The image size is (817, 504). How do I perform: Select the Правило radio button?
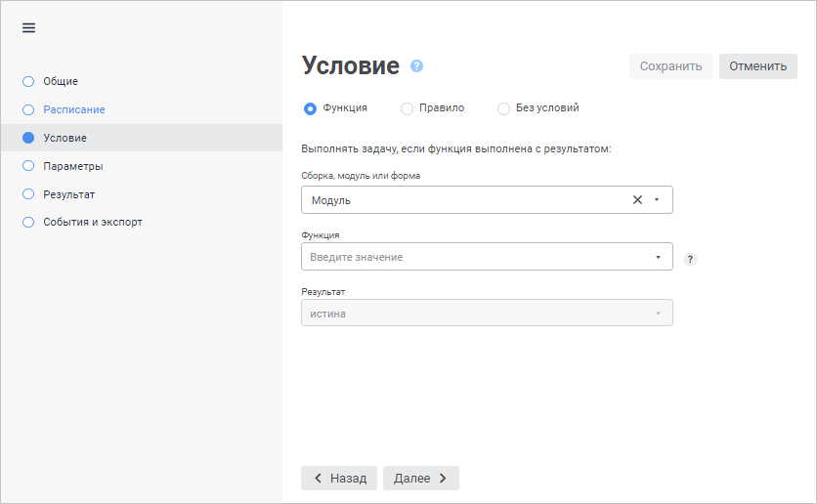[x=407, y=108]
